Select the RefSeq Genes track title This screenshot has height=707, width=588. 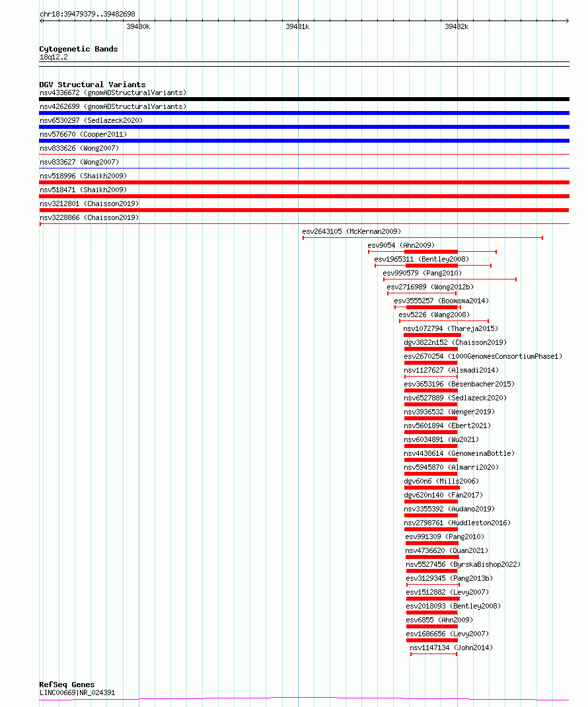67,685
